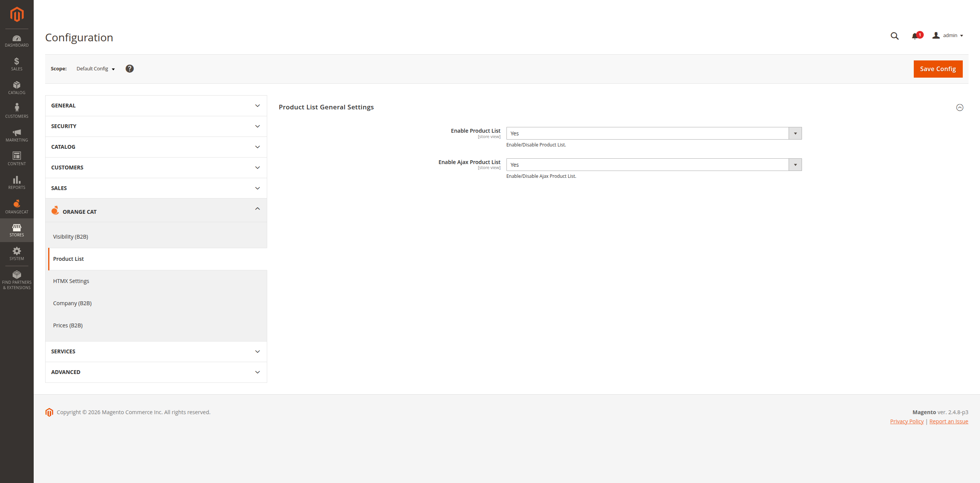
Task: Open the admin search magnifier
Action: [x=894, y=36]
